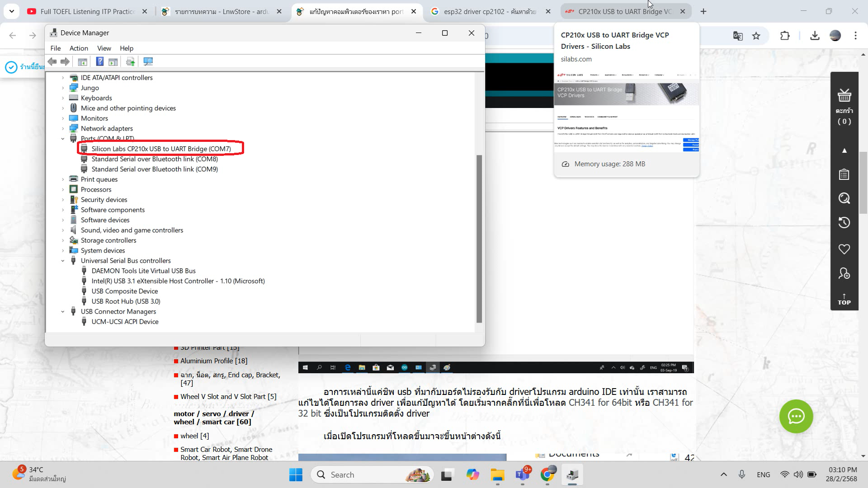868x488 pixels.
Task: Toggle the Show/Hide Action Pane toolbar icon
Action: click(113, 61)
